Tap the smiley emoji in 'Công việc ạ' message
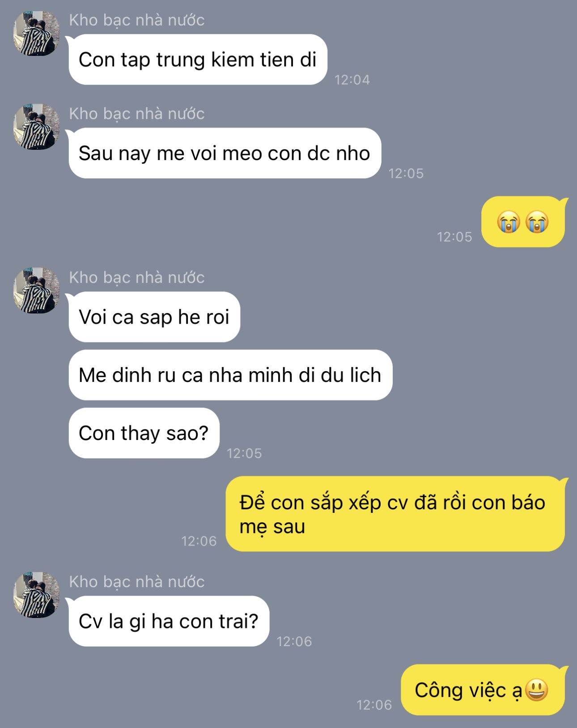 [x=536, y=690]
